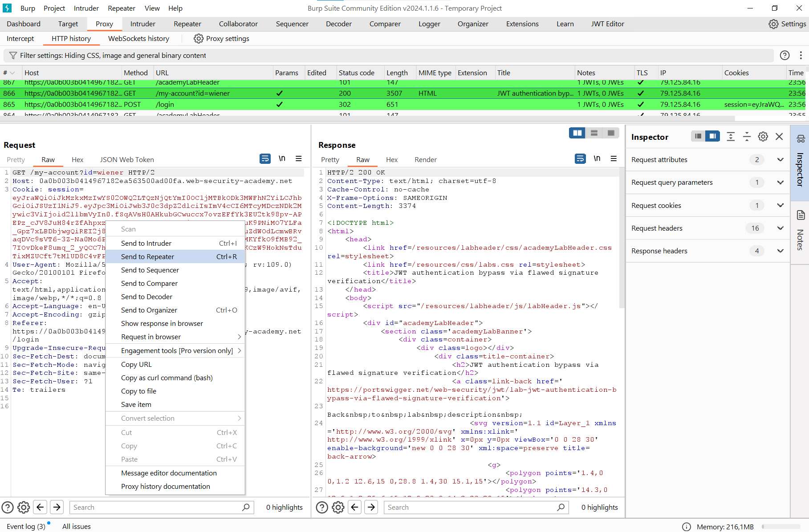The height and width of the screenshot is (532, 809).
Task: Click the magnifier in Response search box
Action: click(561, 507)
